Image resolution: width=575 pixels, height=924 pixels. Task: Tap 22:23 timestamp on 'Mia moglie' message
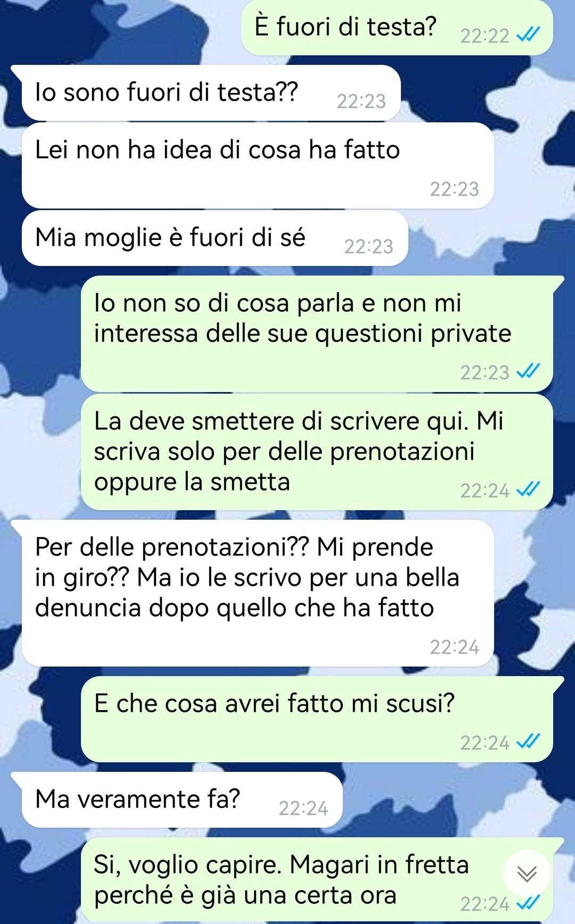tap(368, 246)
